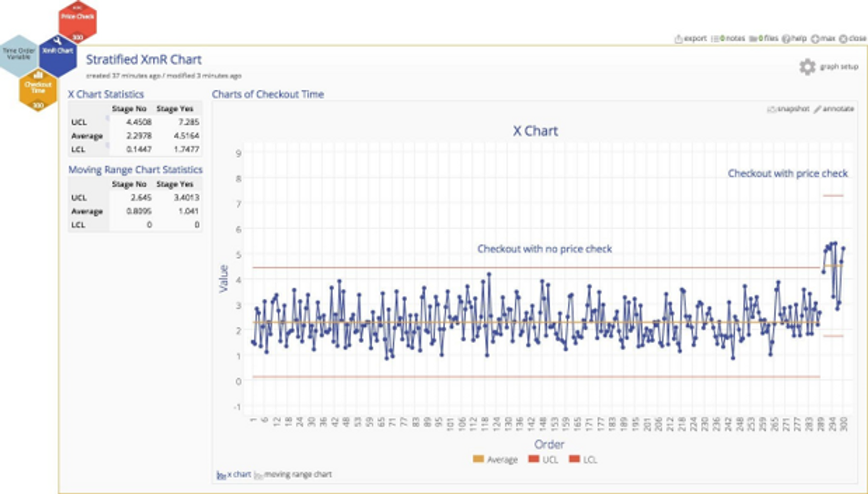
Task: Select moving range average 1.041
Action: [x=188, y=211]
